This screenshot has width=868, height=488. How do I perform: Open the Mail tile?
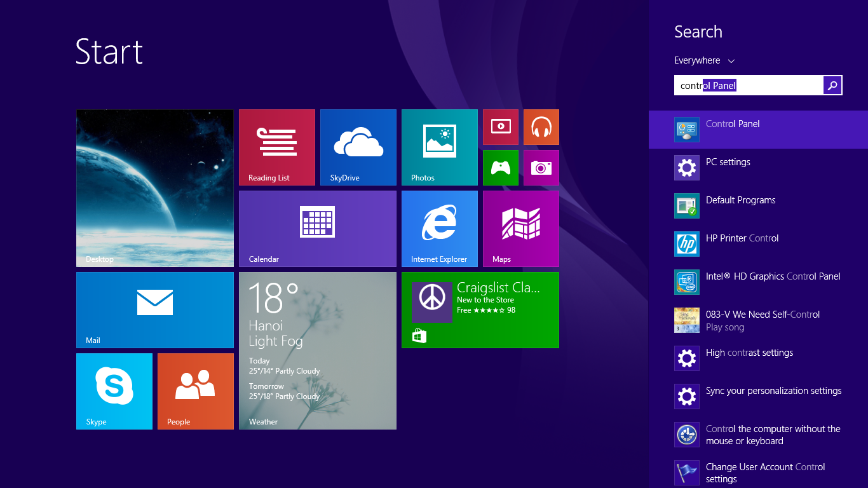pos(155,310)
